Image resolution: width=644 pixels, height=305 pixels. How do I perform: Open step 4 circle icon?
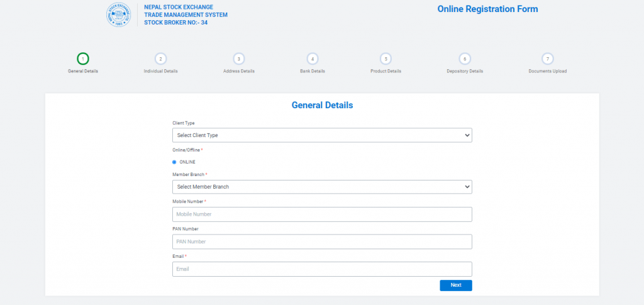(x=313, y=58)
